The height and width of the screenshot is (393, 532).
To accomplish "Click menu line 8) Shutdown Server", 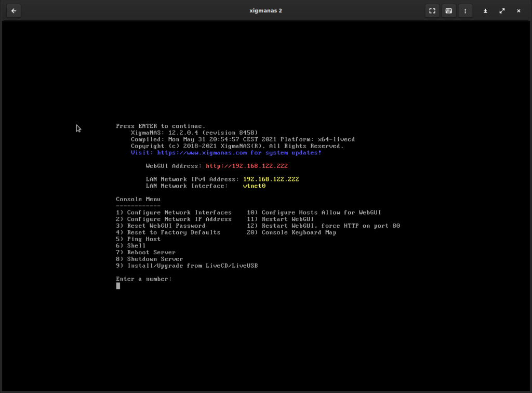I will [149, 259].
